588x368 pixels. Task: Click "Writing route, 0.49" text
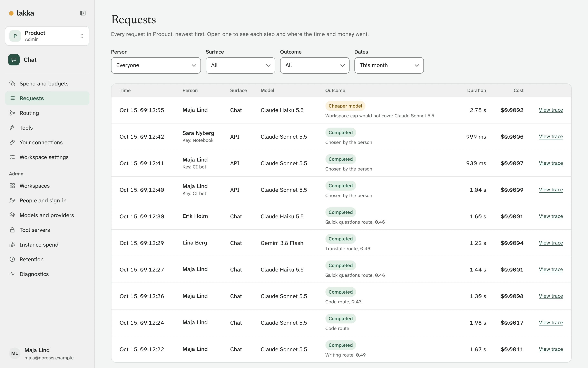[x=345, y=355]
